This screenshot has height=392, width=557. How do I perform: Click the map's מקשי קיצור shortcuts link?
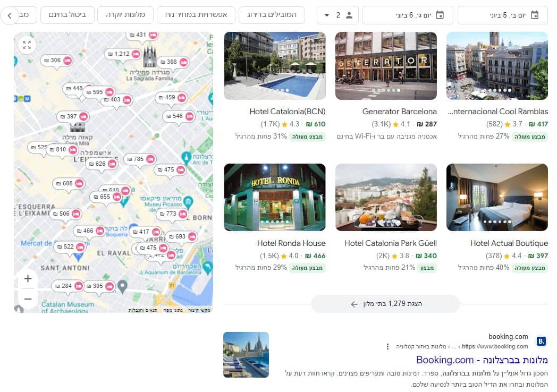(x=199, y=310)
